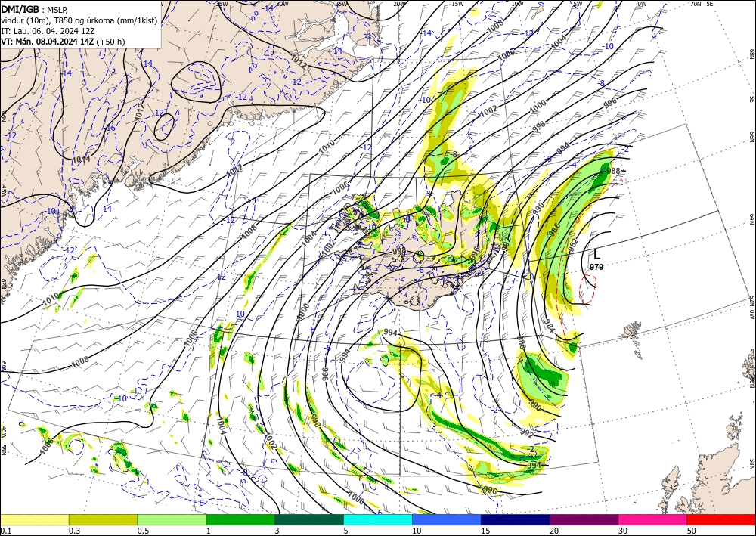
Task: Click the pale yellow 0.1–0.3 legend swatch
Action: (34, 519)
